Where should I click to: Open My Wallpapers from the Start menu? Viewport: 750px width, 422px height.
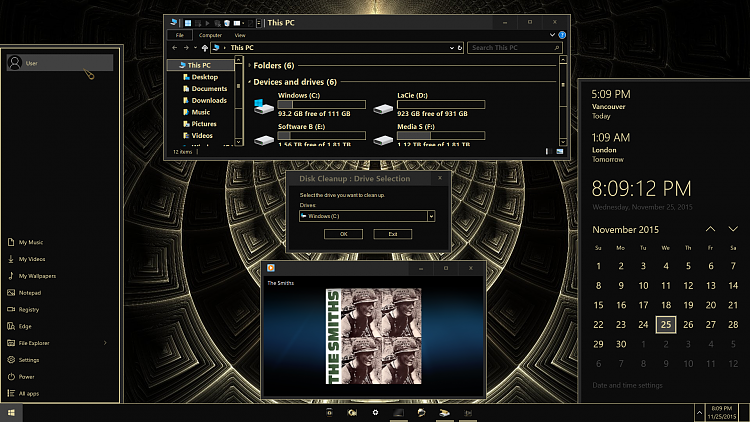click(x=60, y=276)
